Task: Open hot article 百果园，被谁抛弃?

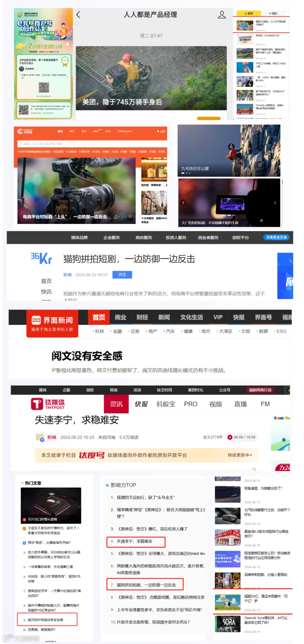Action: tap(42, 629)
